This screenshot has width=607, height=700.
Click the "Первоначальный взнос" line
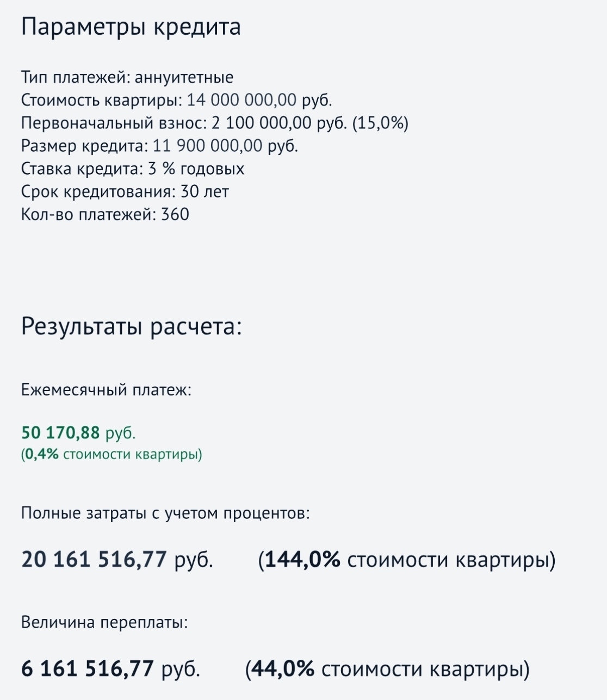215,123
